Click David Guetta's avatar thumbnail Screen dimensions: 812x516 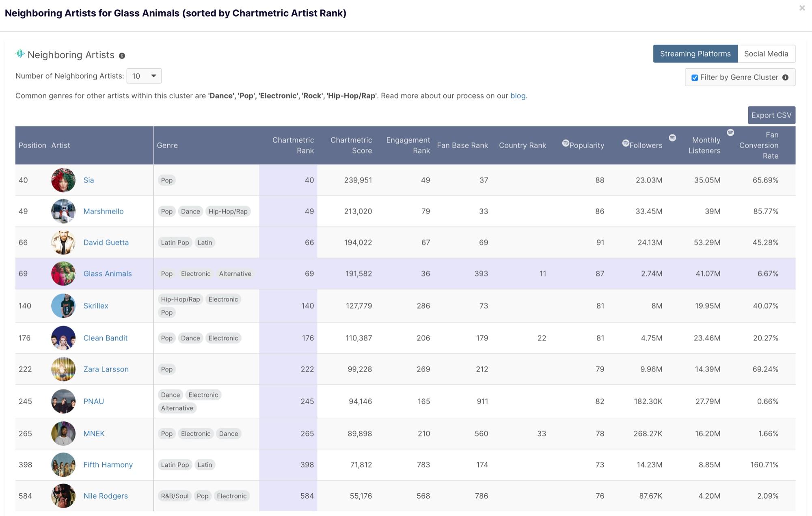pyautogui.click(x=63, y=243)
